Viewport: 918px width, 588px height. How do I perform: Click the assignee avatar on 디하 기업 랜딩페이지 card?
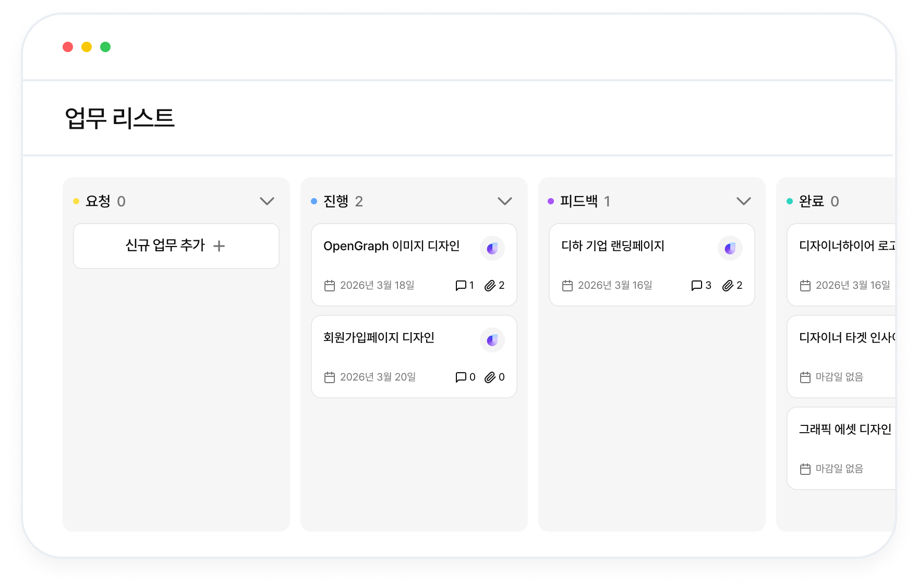point(730,248)
